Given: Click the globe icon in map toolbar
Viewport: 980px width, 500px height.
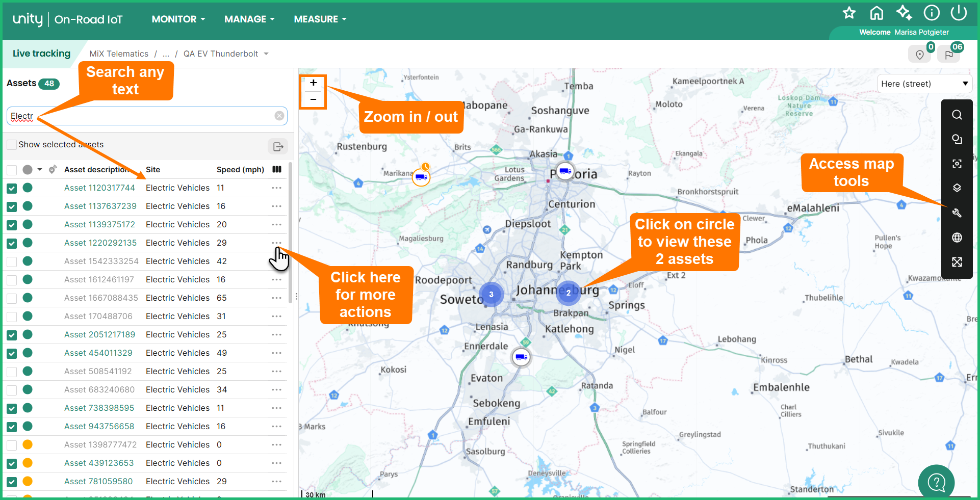Looking at the screenshot, I should click(x=957, y=238).
